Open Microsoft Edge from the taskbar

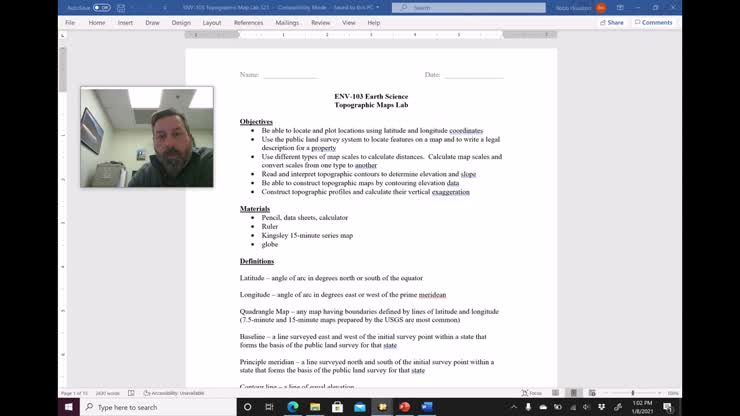click(x=293, y=407)
